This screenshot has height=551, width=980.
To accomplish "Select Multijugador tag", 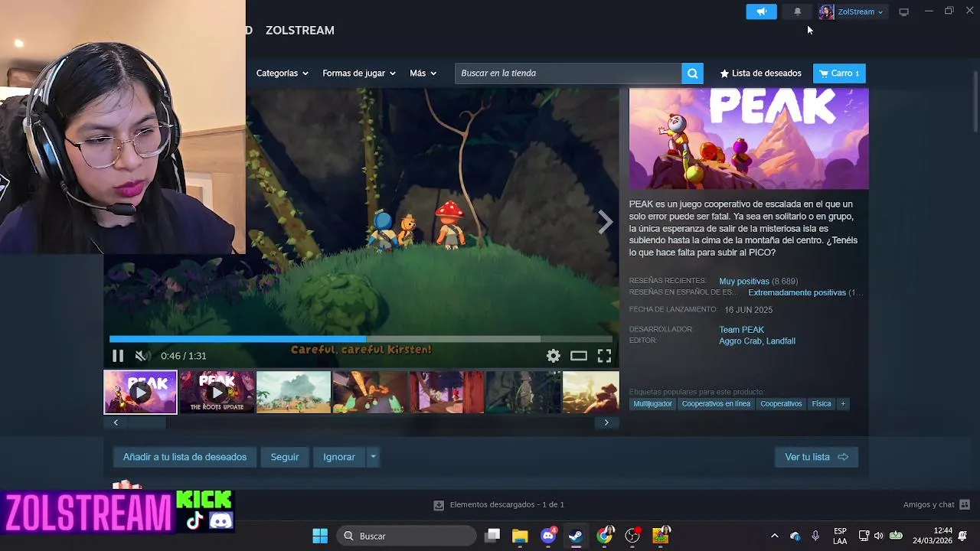I will click(x=652, y=403).
